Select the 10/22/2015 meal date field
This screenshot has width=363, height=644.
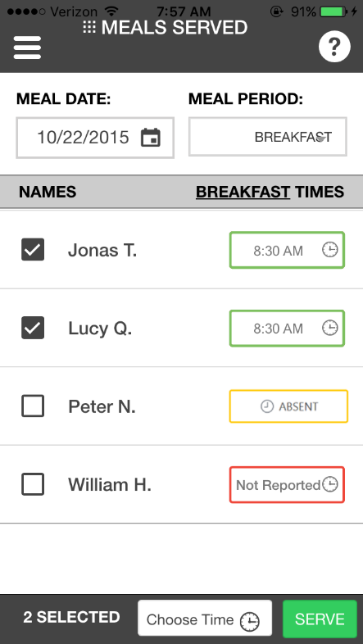tap(95, 138)
